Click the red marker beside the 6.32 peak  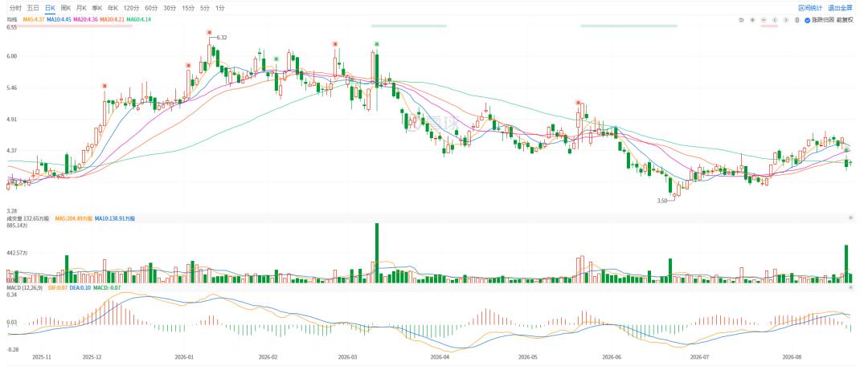[210, 33]
